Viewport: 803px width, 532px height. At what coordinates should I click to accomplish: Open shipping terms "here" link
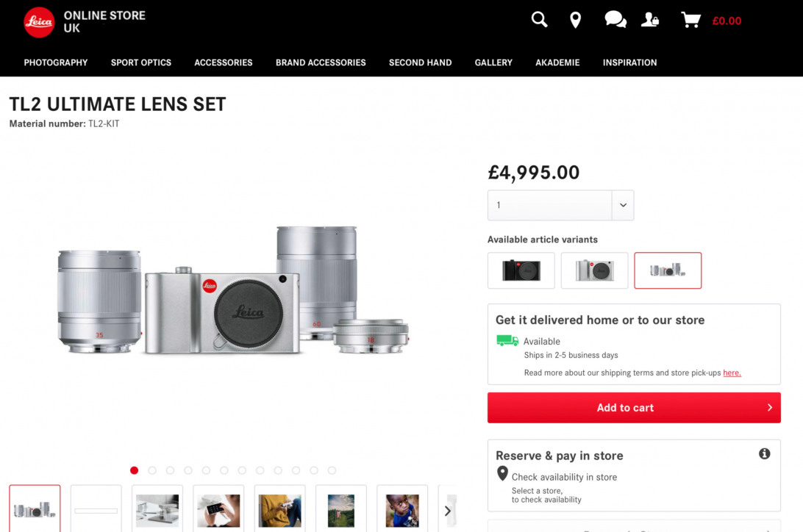point(732,373)
